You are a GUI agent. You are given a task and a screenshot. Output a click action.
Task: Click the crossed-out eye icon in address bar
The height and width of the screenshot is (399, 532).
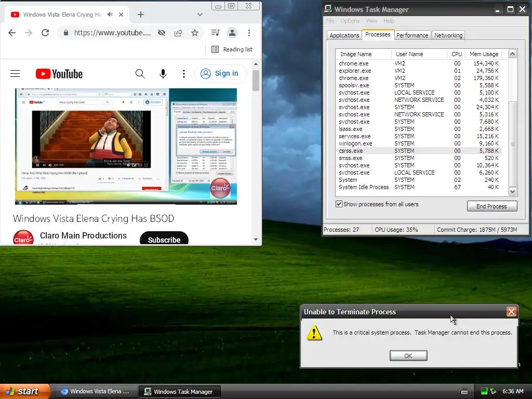[162, 33]
